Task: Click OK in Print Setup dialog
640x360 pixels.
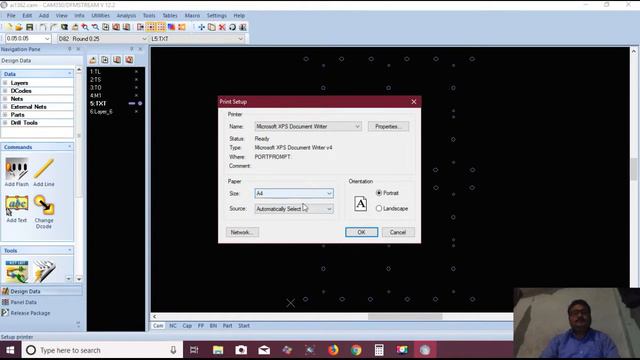Action: point(362,232)
